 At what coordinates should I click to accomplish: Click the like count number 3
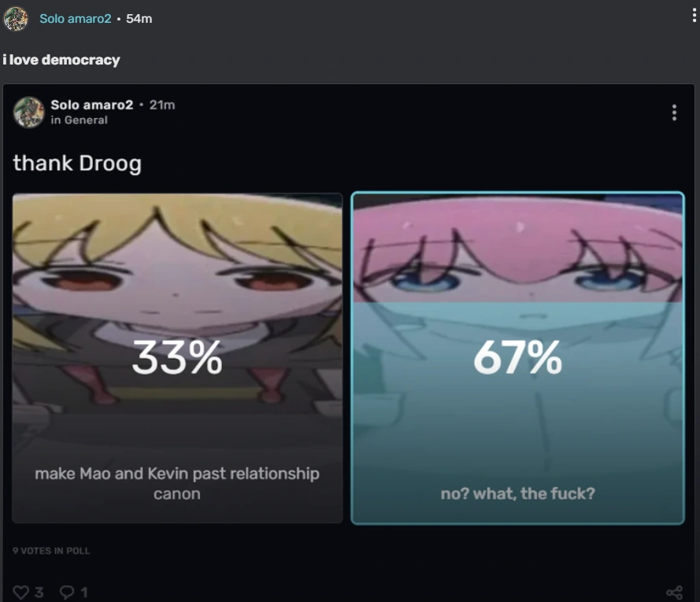click(39, 593)
